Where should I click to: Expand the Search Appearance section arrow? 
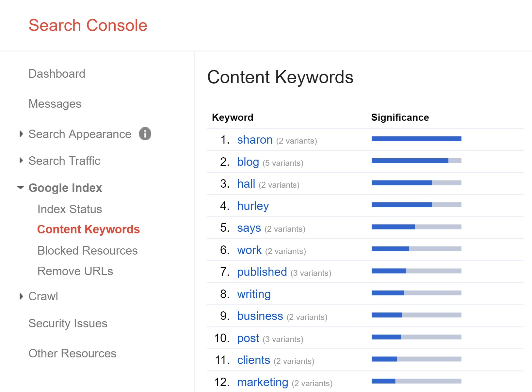pos(21,134)
